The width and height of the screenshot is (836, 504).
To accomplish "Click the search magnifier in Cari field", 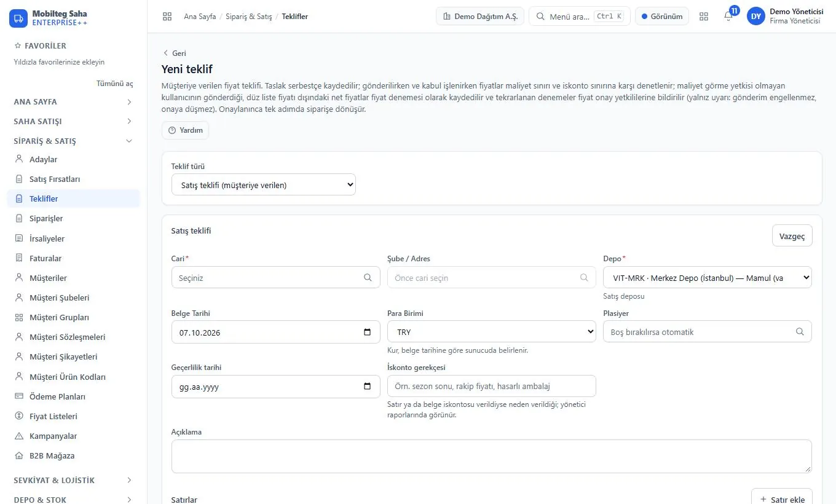I will click(368, 277).
